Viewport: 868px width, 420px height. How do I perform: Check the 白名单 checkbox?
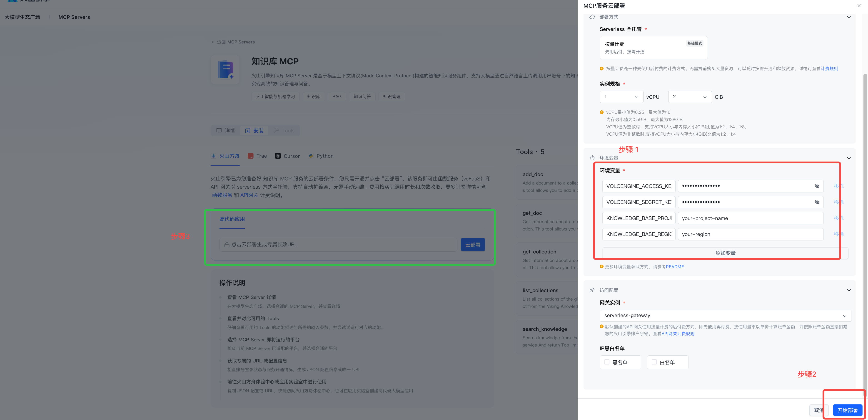click(654, 362)
